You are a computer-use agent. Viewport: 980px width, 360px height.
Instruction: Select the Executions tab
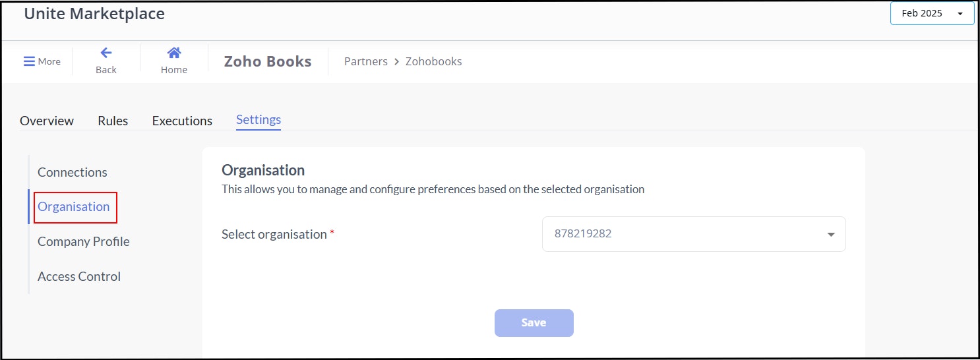[x=182, y=121]
